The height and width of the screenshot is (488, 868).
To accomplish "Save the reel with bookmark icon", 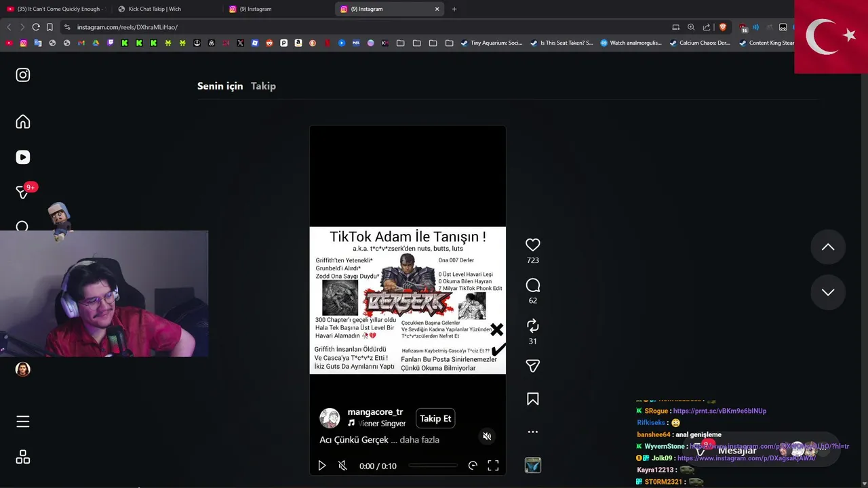I will 533,399.
